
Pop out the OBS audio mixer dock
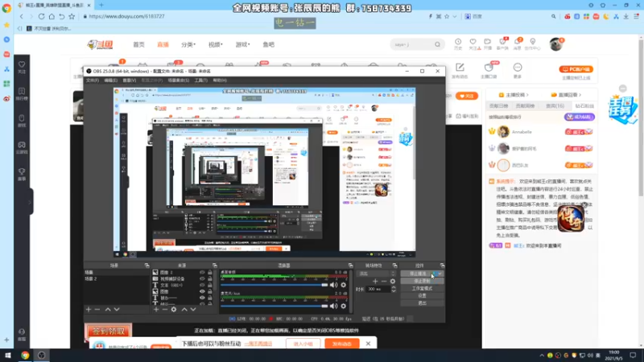point(350,265)
